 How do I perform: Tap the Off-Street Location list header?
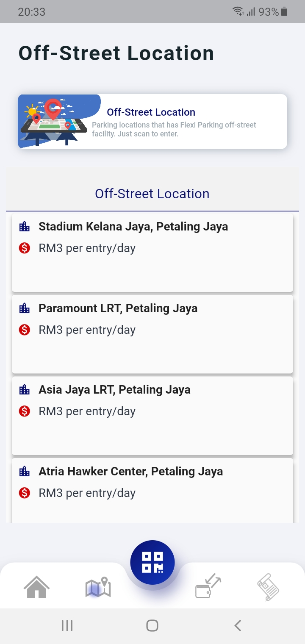pyautogui.click(x=152, y=194)
